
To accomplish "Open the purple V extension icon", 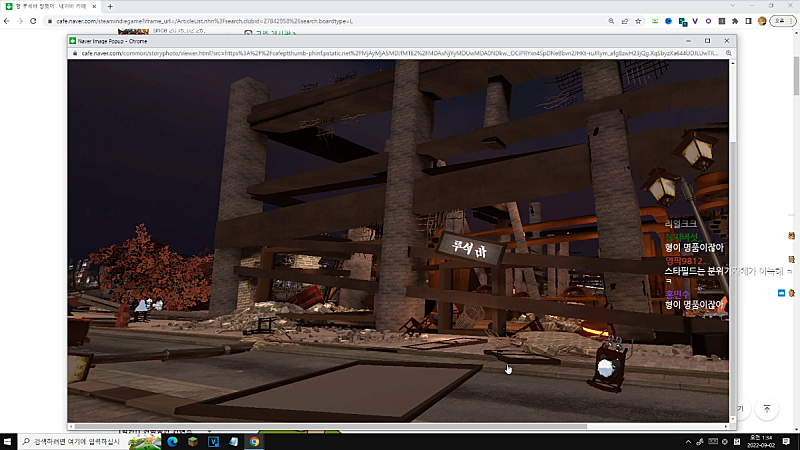I will point(695,21).
